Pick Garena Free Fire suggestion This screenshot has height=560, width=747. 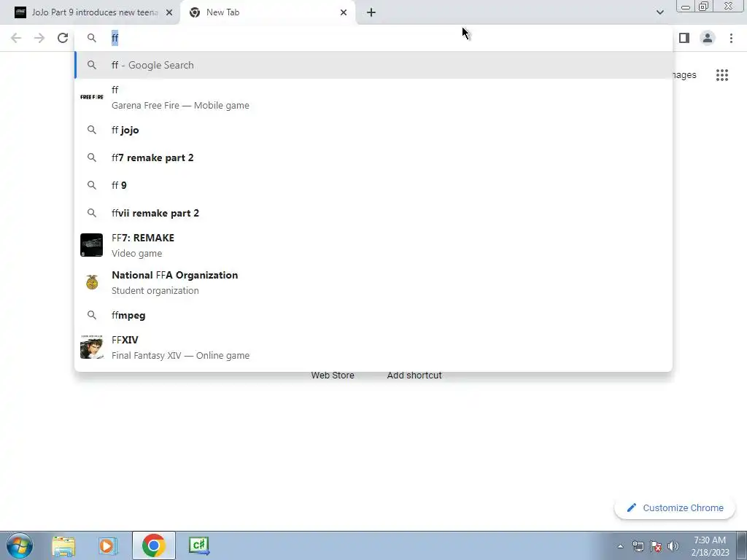[x=373, y=97]
